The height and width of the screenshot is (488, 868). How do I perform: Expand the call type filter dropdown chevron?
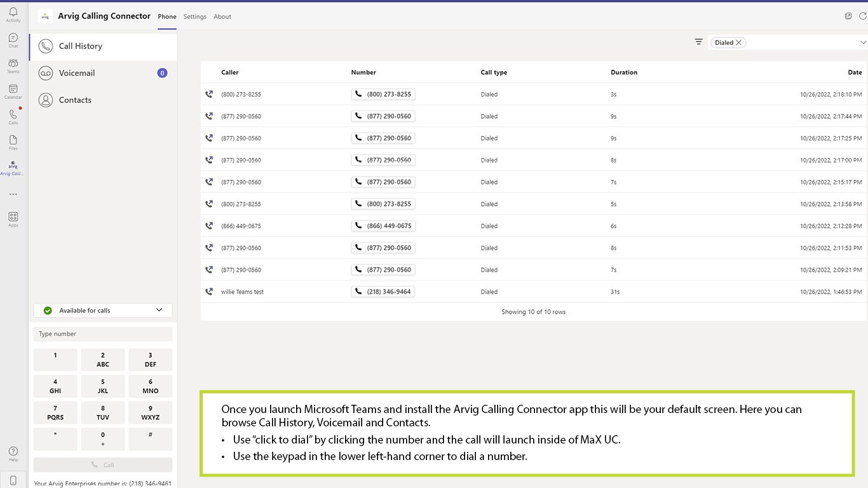[x=862, y=43]
